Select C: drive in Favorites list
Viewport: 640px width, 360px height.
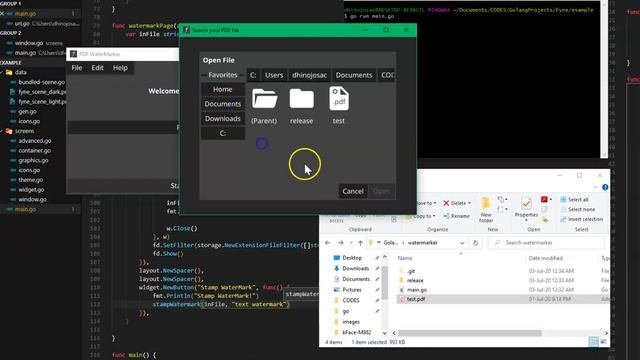click(222, 133)
